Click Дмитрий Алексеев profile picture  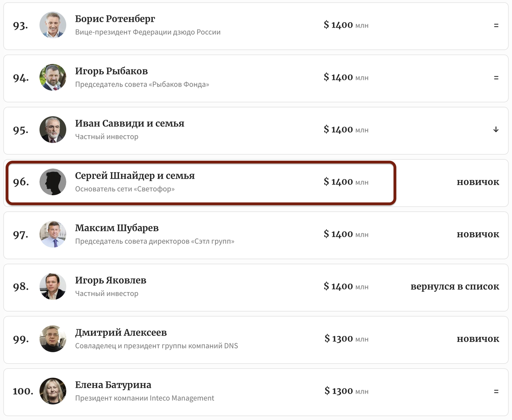click(53, 339)
